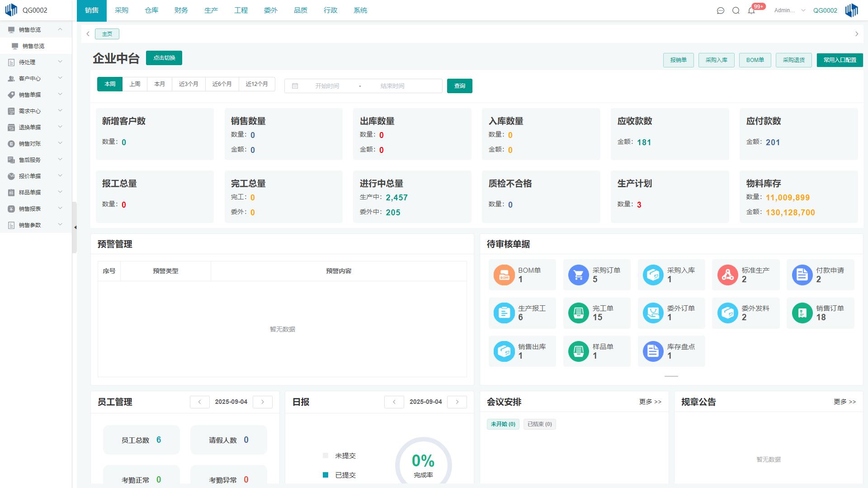Viewport: 868px width, 488px height.
Task: Open the 采购订单 shopping cart icon
Action: pyautogui.click(x=578, y=275)
